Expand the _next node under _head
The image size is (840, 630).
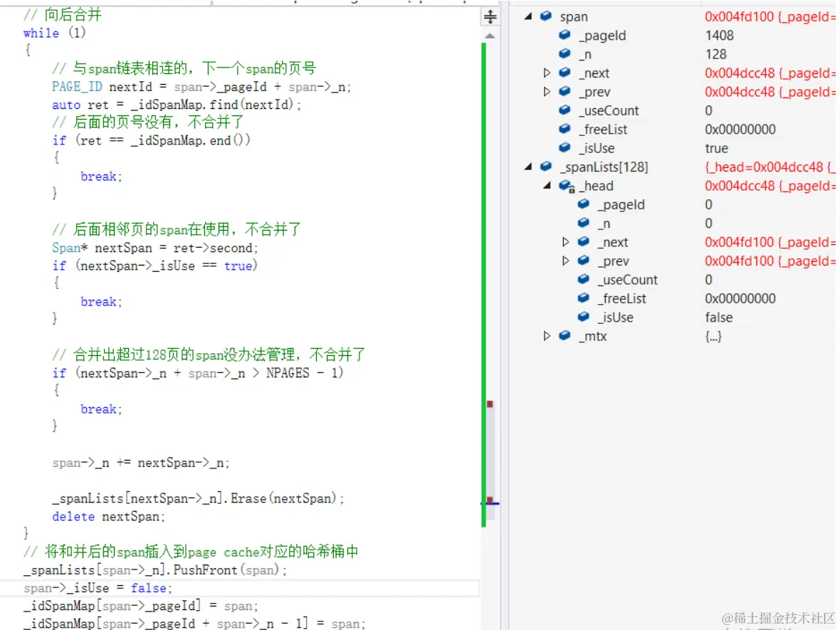pyautogui.click(x=566, y=242)
